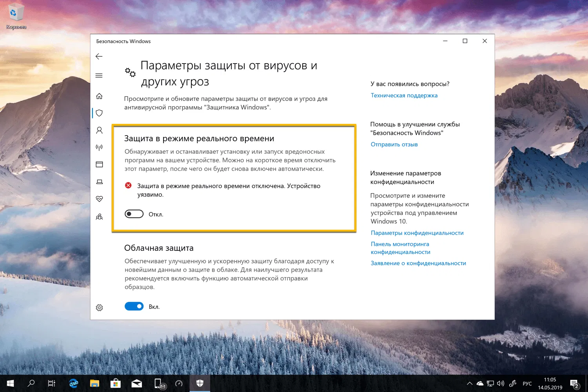The height and width of the screenshot is (392, 588).
Task: Go back using the back arrow
Action: point(99,56)
